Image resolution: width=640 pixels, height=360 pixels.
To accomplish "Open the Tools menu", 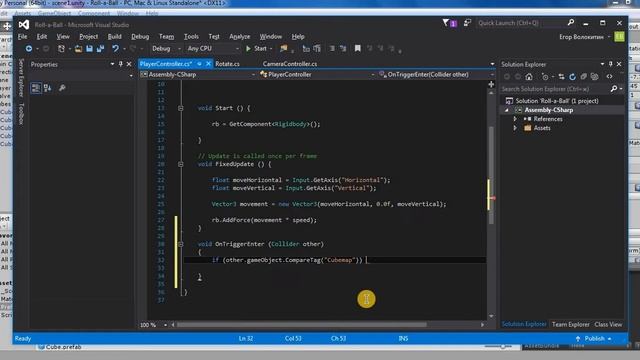I will tap(191, 36).
